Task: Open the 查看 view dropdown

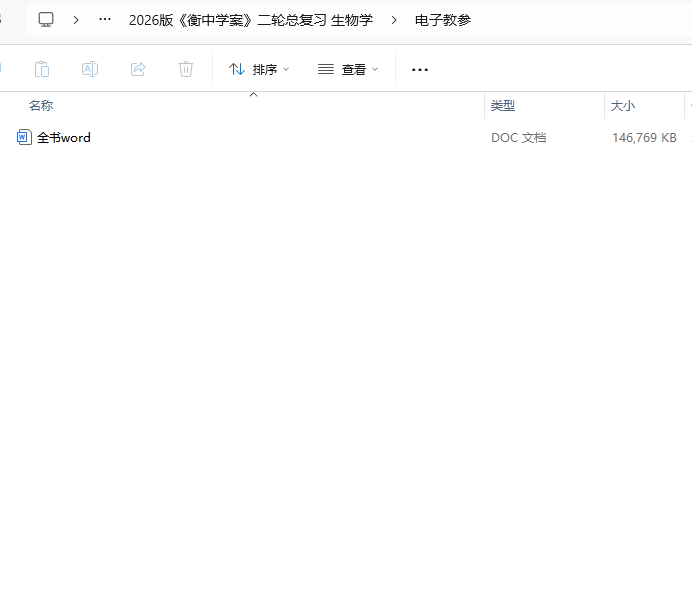Action: coord(348,69)
